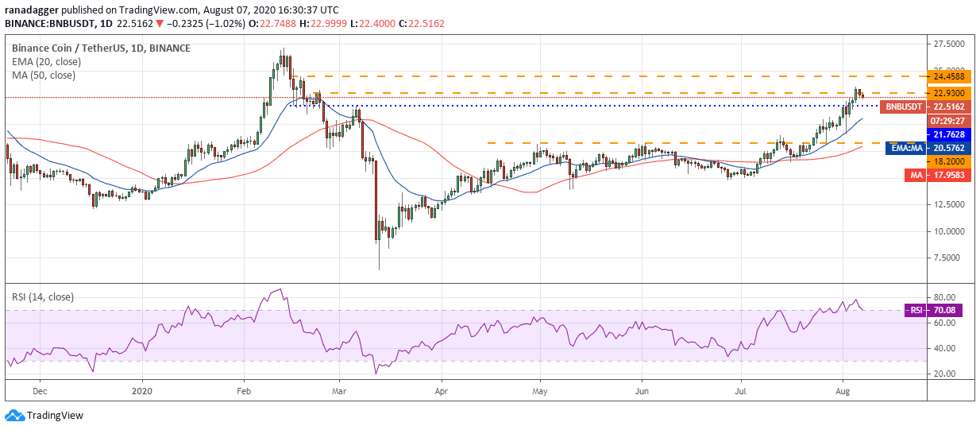The image size is (980, 430).
Task: Click the 22.5162 current price label
Action: tap(949, 107)
